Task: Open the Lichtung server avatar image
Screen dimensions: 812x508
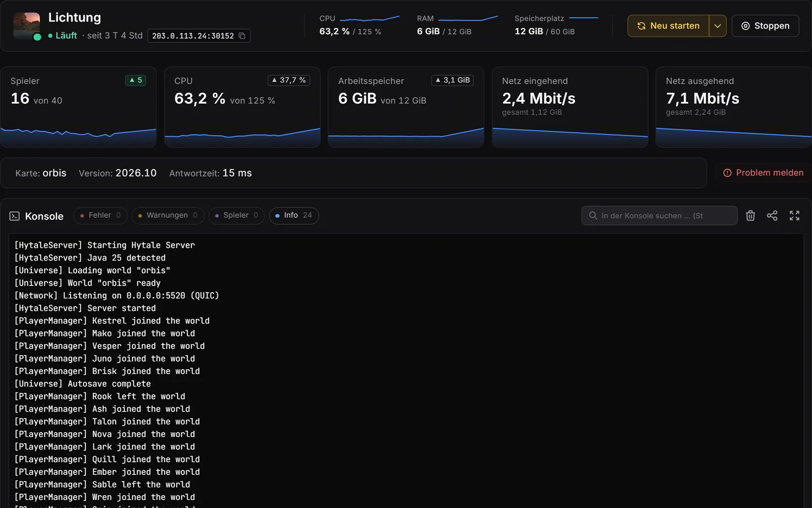Action: click(26, 26)
